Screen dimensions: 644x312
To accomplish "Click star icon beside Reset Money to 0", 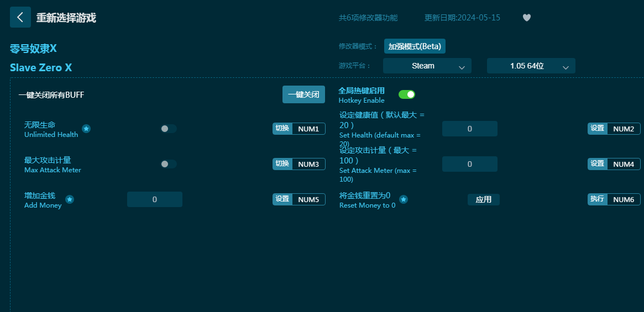I will [x=404, y=199].
